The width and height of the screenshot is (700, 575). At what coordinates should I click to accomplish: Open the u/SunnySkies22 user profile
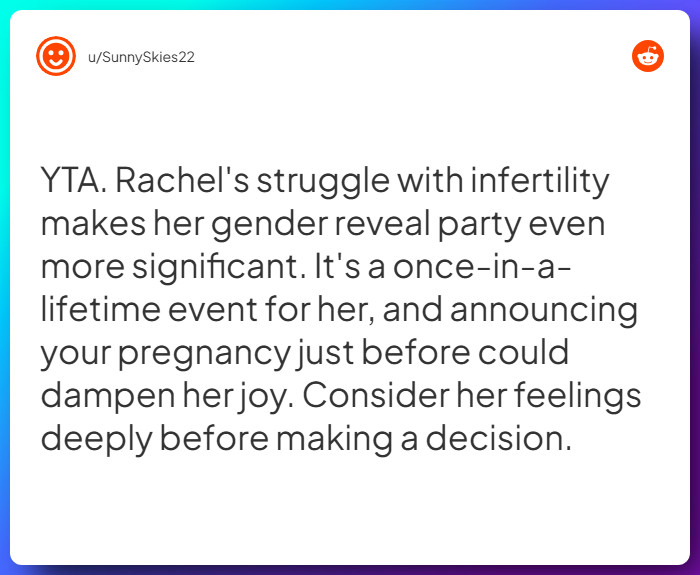point(141,57)
